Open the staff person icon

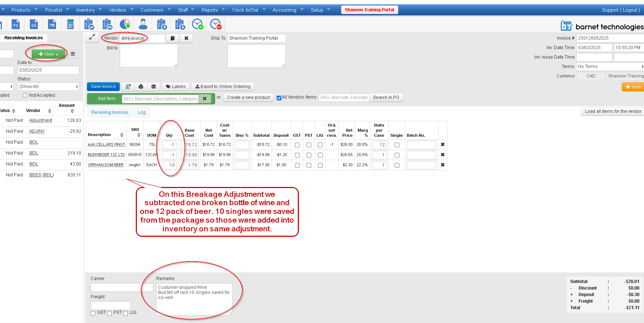tap(143, 24)
